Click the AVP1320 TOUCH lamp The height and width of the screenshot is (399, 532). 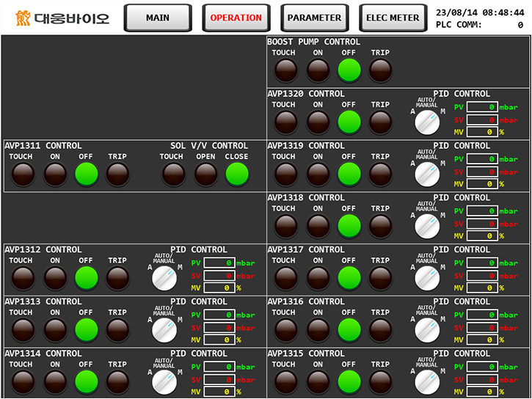(x=285, y=122)
